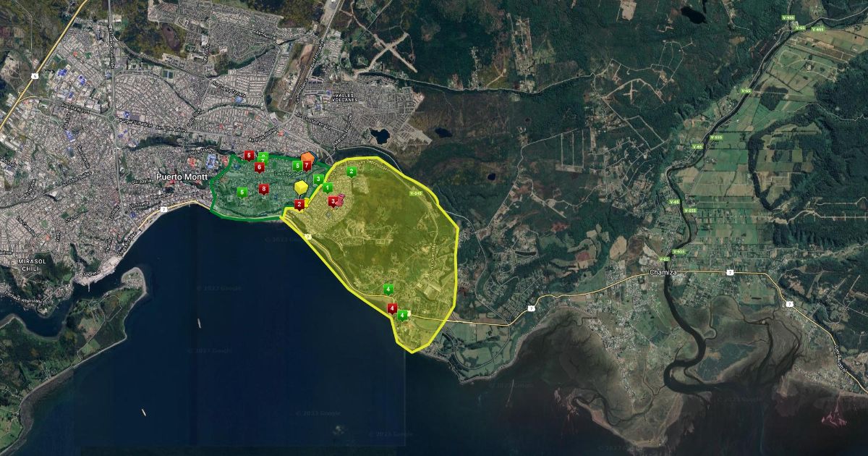868x456 pixels.
Task: Click the VALLES VOLCANES neighborhood label
Action: [x=345, y=98]
